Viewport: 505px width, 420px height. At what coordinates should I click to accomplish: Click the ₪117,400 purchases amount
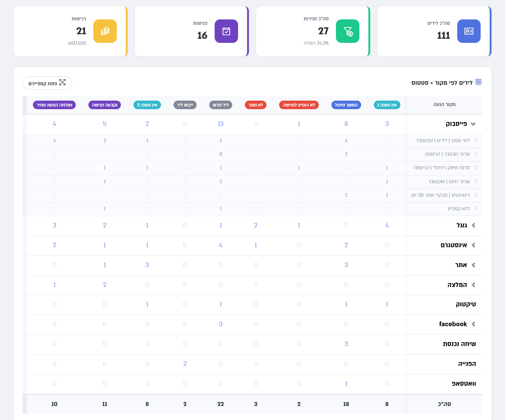77,43
